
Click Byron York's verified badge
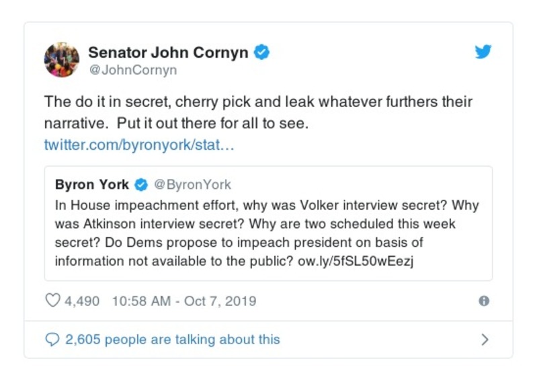141,185
